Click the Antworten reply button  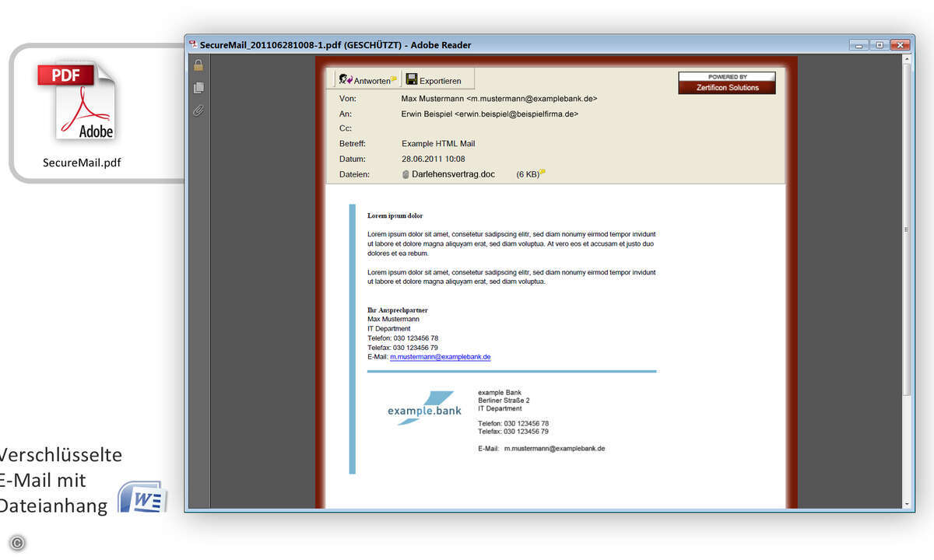coord(368,80)
